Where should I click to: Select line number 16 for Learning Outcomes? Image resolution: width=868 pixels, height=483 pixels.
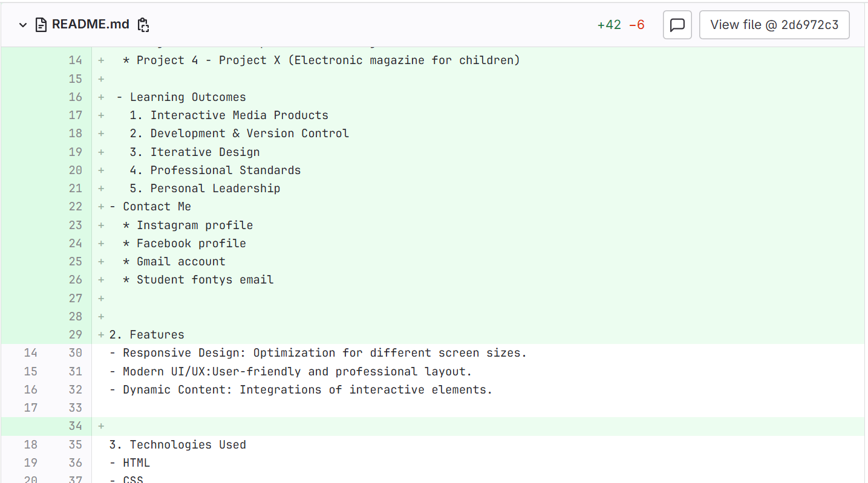click(x=75, y=97)
